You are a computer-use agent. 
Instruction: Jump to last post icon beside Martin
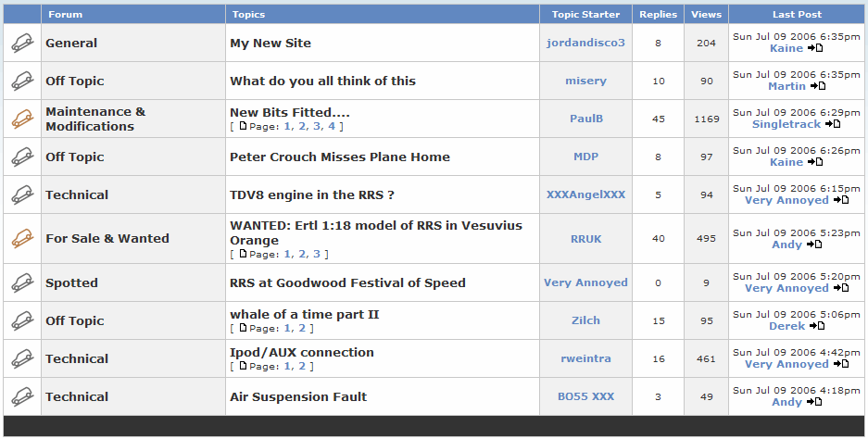point(818,86)
